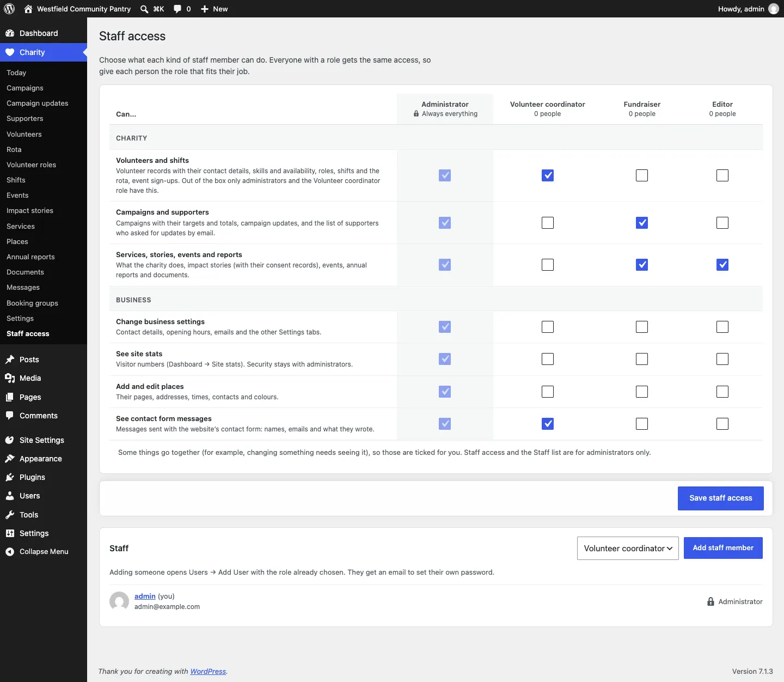The height and width of the screenshot is (682, 784).
Task: Open the Media icon in the sidebar
Action: point(10,378)
